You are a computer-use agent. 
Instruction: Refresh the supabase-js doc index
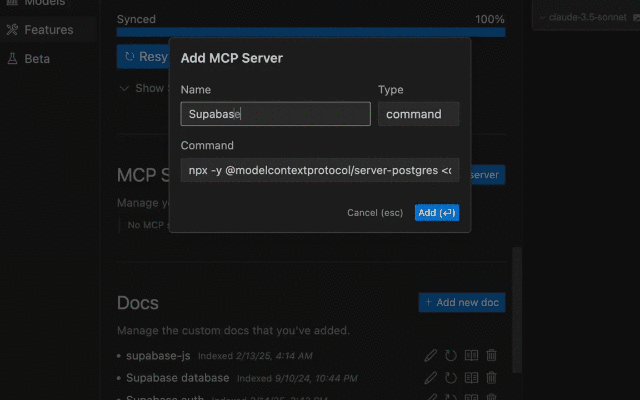coord(451,356)
